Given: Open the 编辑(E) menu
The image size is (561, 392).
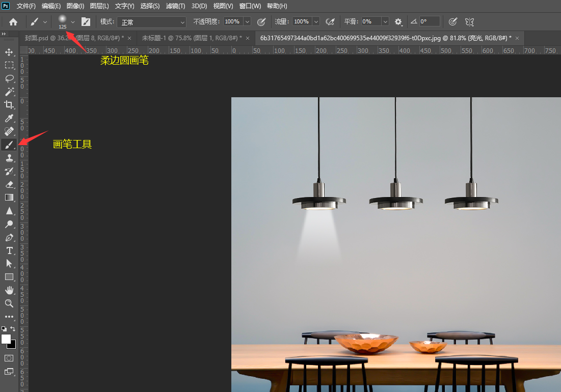Looking at the screenshot, I should tap(51, 6).
